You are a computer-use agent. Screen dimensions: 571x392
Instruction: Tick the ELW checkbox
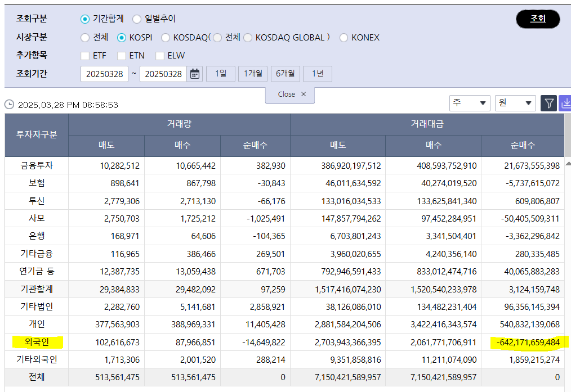coord(160,56)
